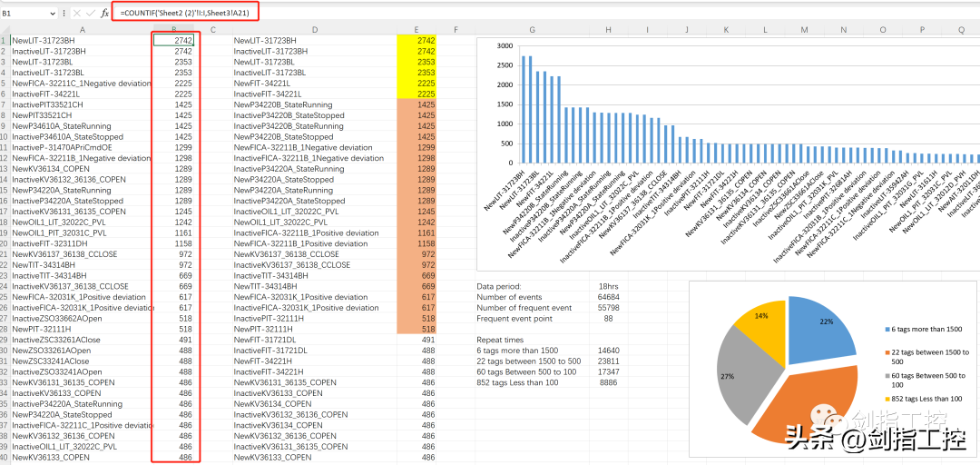Click inside the COUNTIF formula bar
This screenshot has width=980, height=465.
(x=185, y=13)
